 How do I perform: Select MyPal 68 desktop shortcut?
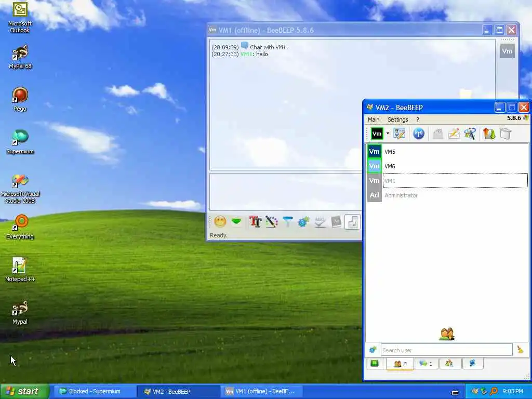point(20,57)
